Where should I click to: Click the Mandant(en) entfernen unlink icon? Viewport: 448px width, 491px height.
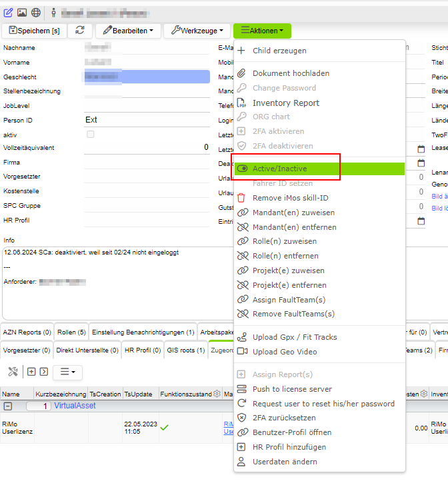click(x=243, y=227)
